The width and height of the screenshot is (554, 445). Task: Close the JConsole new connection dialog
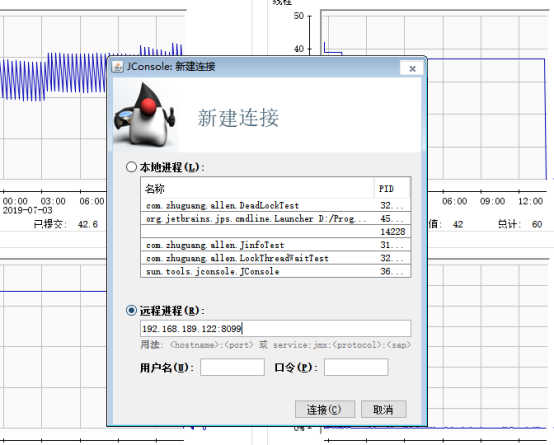pos(412,68)
